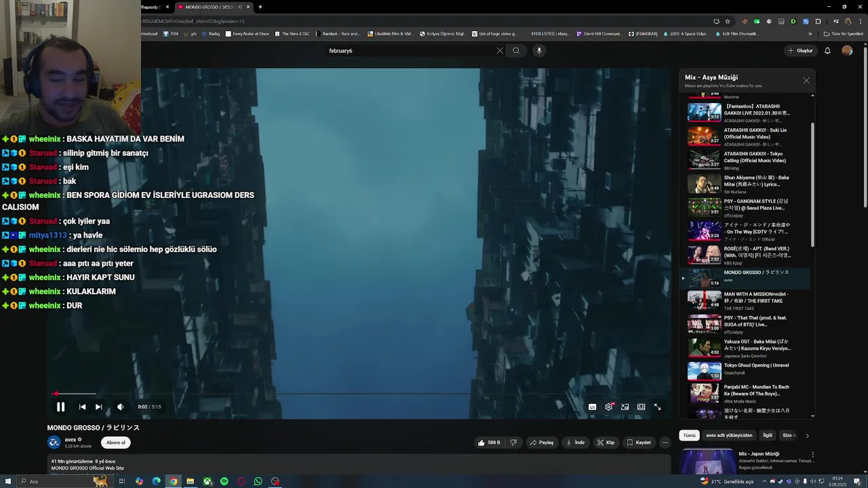Toggle subtitles/closed captions
The height and width of the screenshot is (488, 868).
592,407
